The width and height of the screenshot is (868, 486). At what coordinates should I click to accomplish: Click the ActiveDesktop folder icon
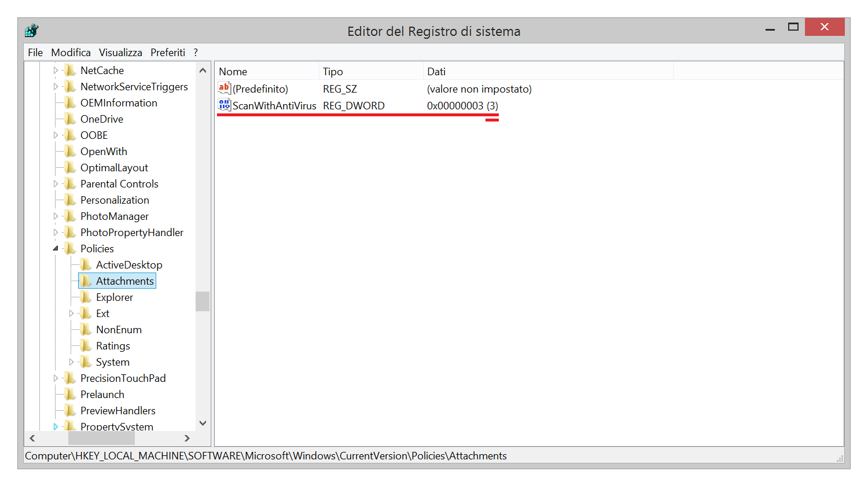[x=86, y=265]
